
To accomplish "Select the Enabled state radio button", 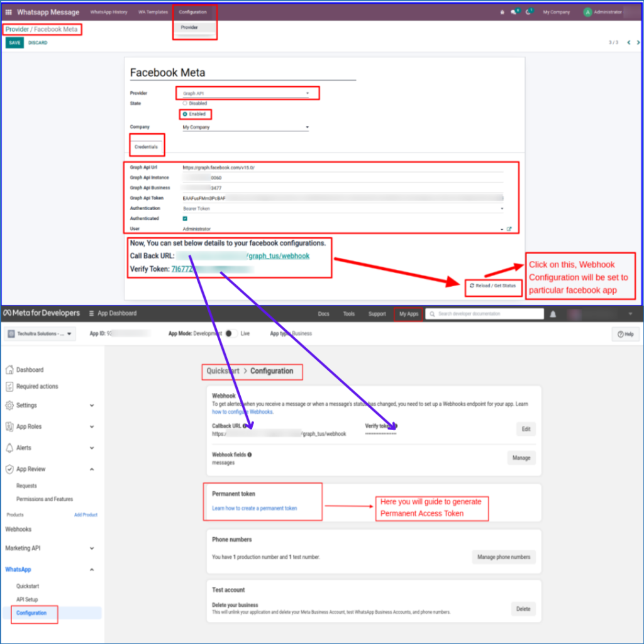I will pos(185,114).
